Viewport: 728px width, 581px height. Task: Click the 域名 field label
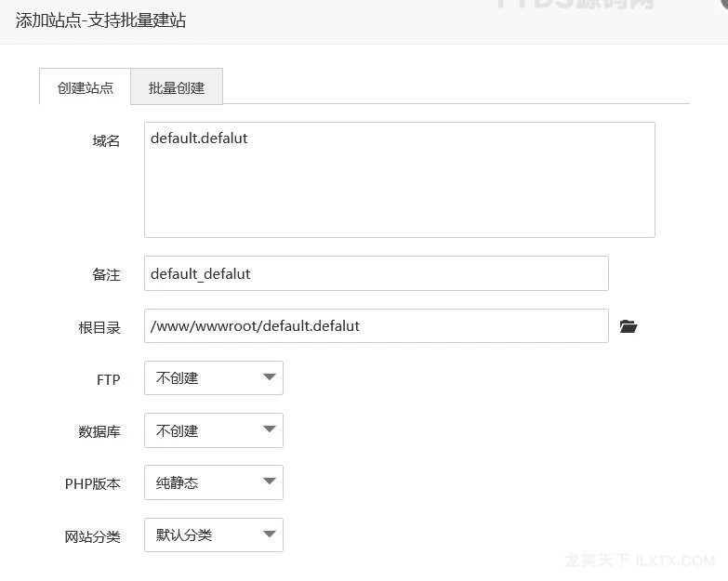point(106,141)
